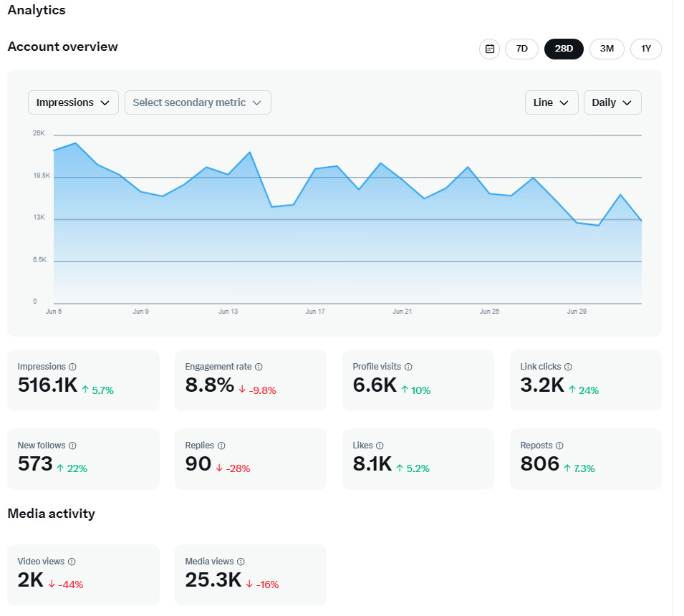Click info icon next to Media views
This screenshot has height=616, width=684.
(241, 562)
